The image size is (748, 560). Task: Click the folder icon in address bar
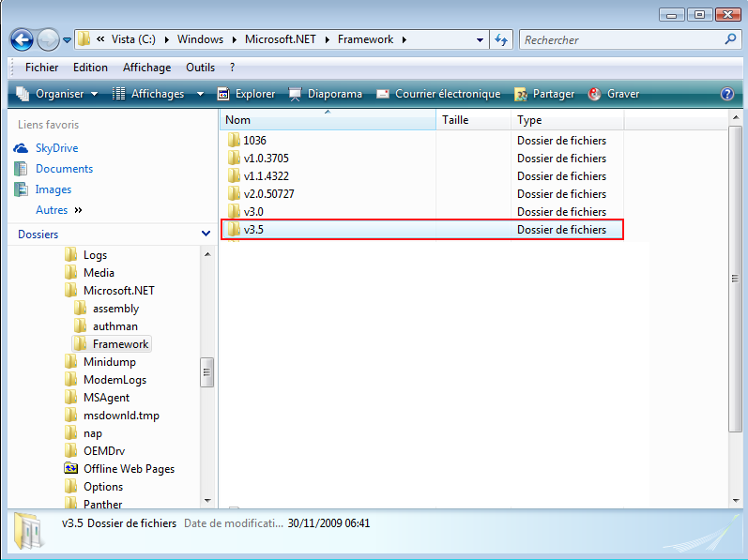tap(84, 39)
